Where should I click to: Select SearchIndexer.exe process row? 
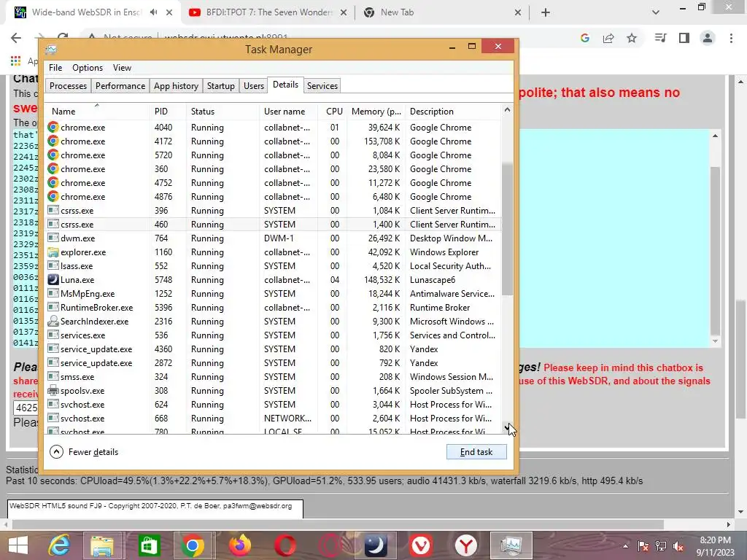pos(274,322)
